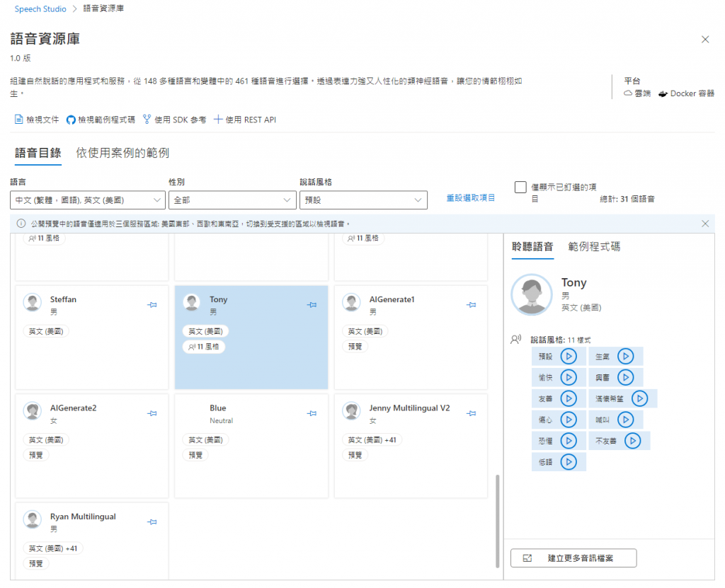Open 使用 SDK 參考 link
725x588 pixels.
174,120
